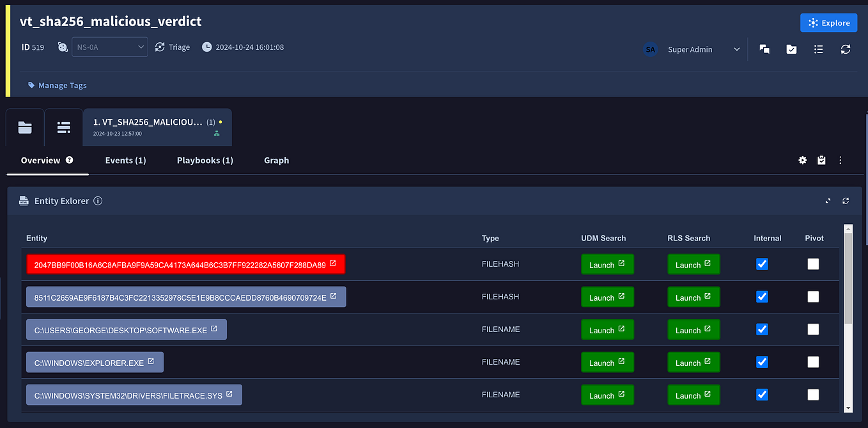This screenshot has height=428, width=868.
Task: Open the Graph tab
Action: (x=276, y=160)
